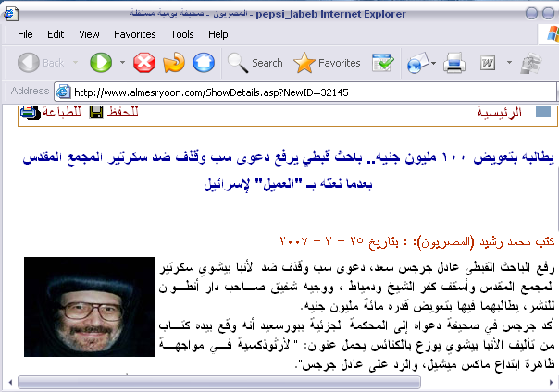Image resolution: width=559 pixels, height=392 pixels.
Task: Edit with Word icon
Action: click(x=488, y=64)
